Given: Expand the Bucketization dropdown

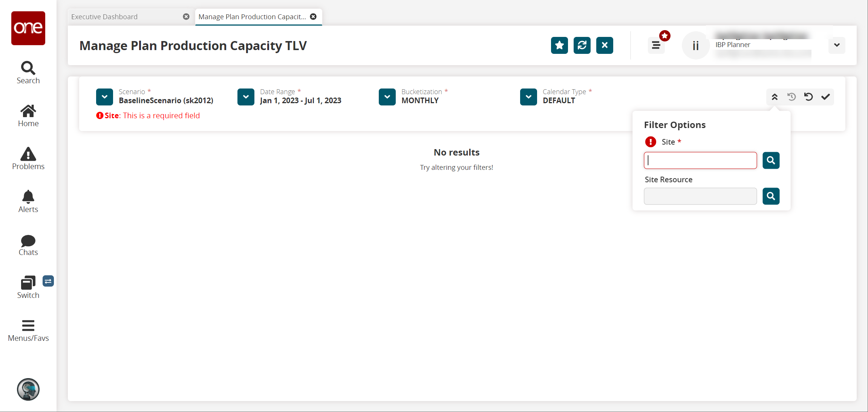Looking at the screenshot, I should click(x=387, y=97).
